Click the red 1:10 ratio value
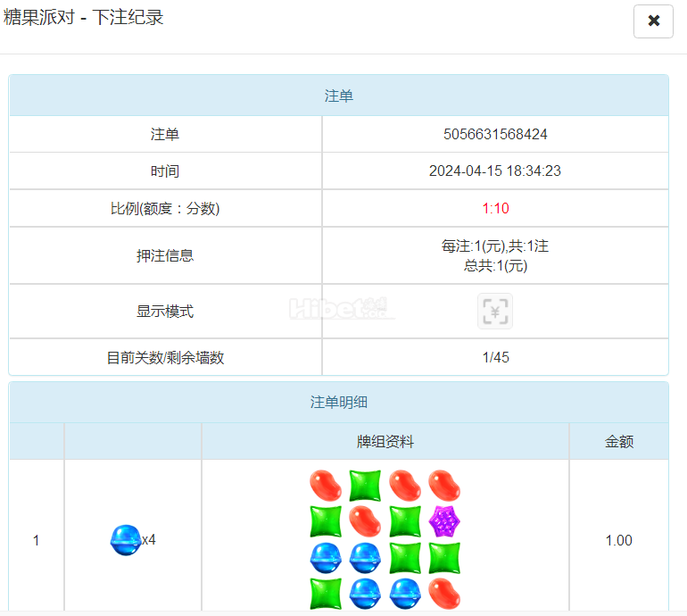Viewport: 687px width, 616px height. click(x=495, y=208)
